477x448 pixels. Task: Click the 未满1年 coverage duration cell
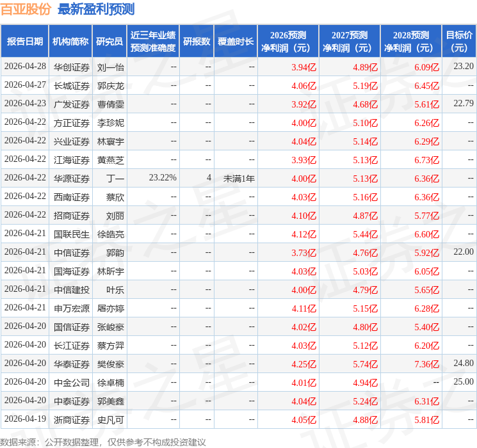click(x=239, y=179)
